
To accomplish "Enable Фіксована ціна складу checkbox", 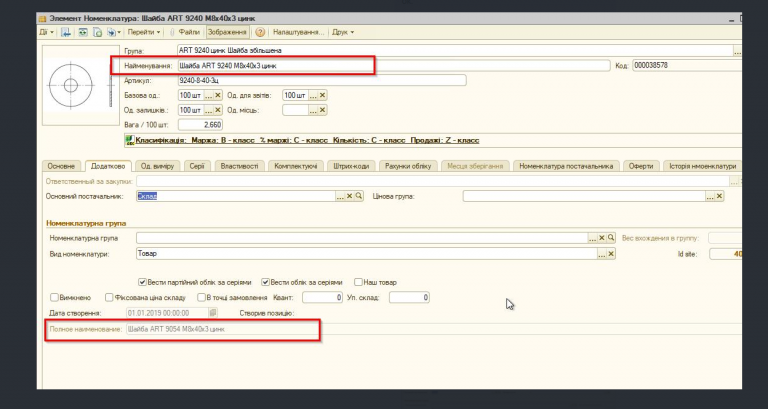I will pyautogui.click(x=109, y=297).
